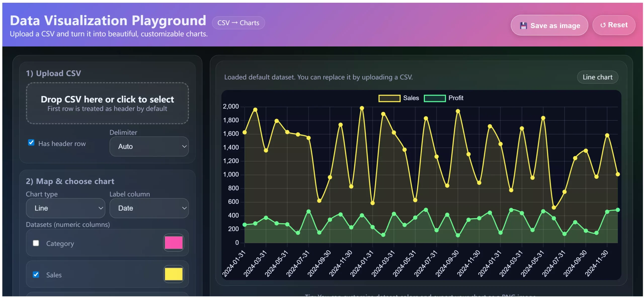Click the peak Sales point near 2024-01-31 second year

(x=362, y=108)
